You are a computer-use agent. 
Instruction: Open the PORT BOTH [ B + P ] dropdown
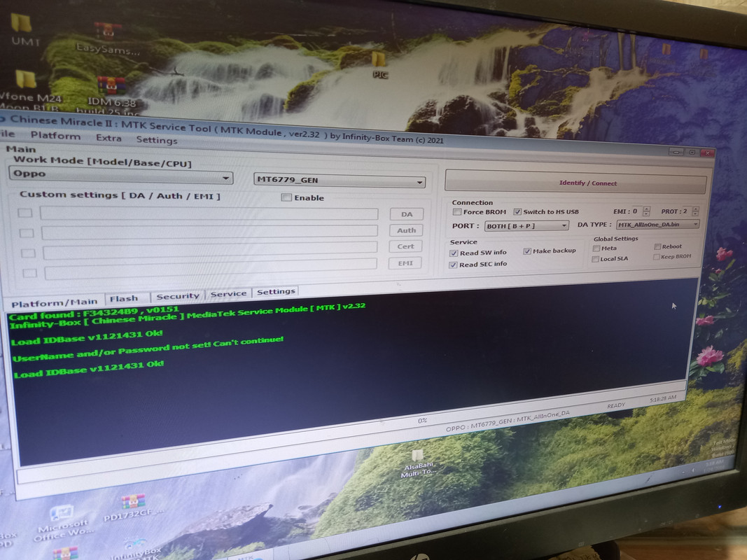tap(526, 225)
